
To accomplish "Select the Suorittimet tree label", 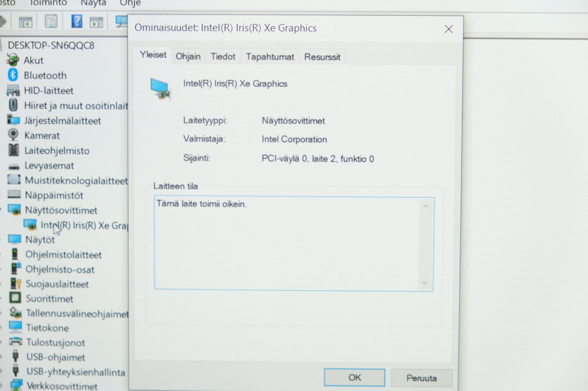I will pos(49,298).
